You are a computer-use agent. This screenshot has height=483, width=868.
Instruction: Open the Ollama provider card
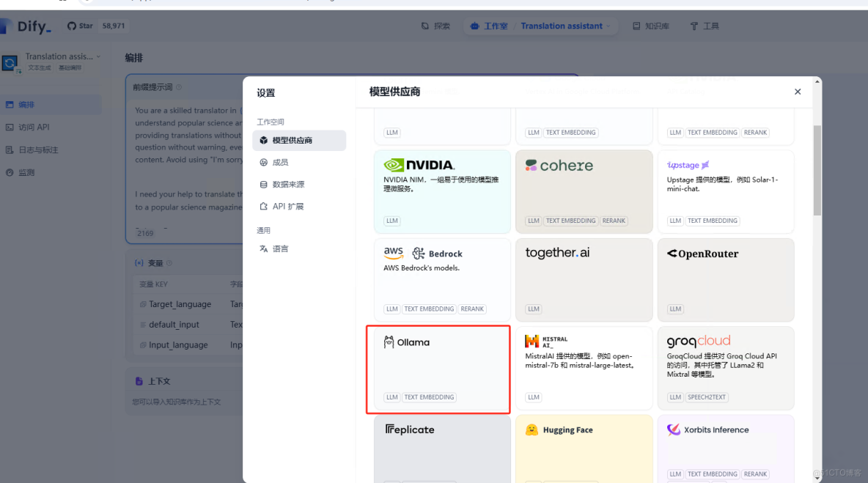coord(442,369)
